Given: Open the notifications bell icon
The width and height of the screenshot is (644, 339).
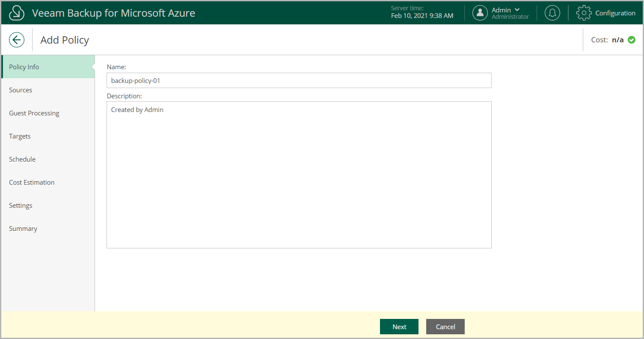Looking at the screenshot, I should 552,13.
